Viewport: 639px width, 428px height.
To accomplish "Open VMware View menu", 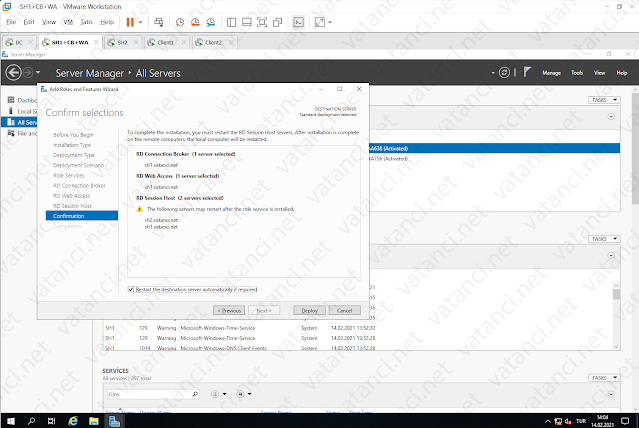I will (49, 22).
